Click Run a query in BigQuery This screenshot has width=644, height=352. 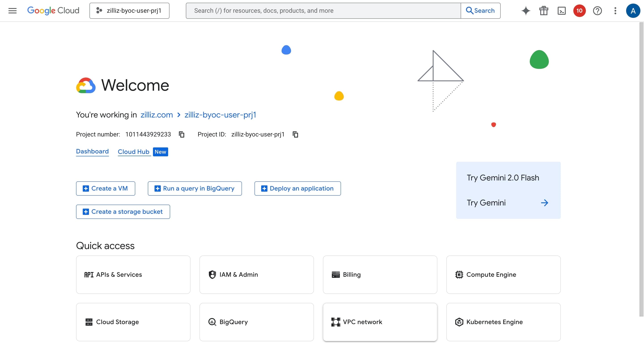pos(195,189)
